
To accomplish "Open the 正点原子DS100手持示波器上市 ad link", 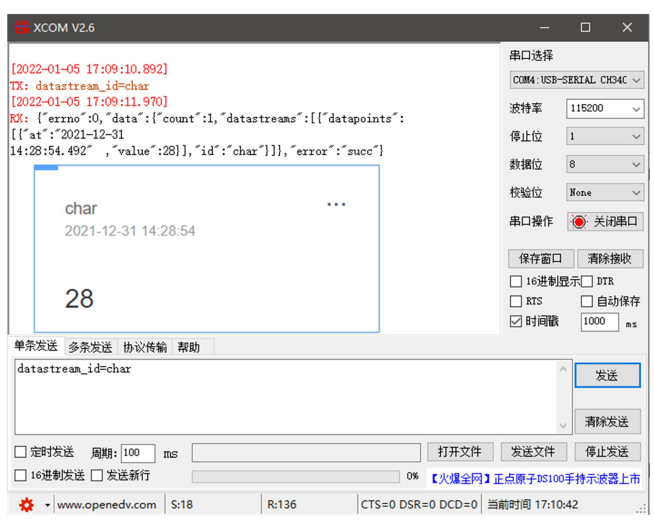I will pos(536,478).
